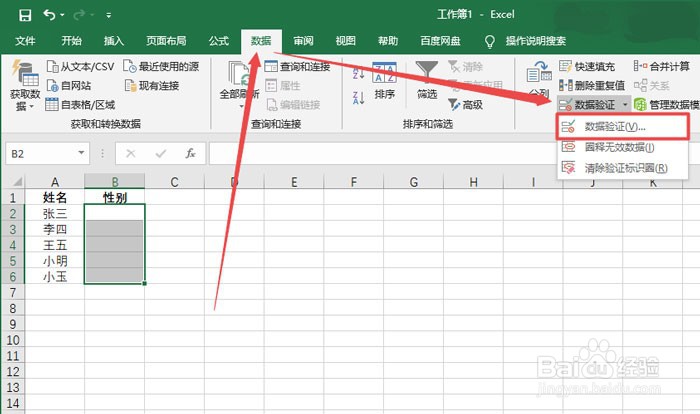
Task: Click 自表格/区域 button
Action: [80, 105]
